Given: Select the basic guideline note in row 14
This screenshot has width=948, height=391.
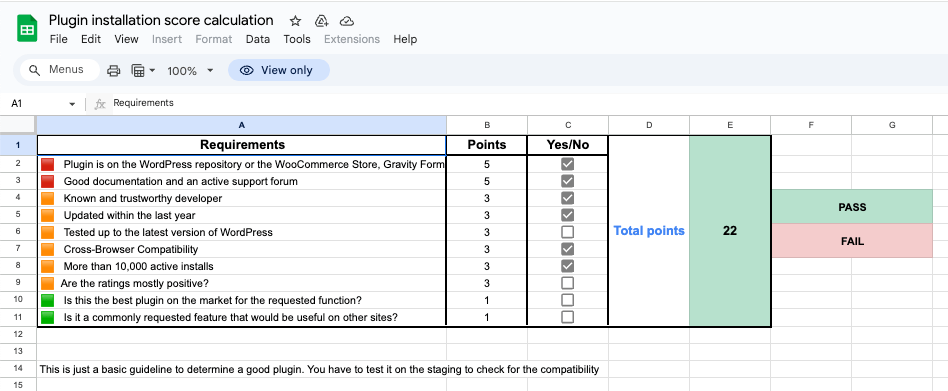Looking at the screenshot, I should coord(319,369).
